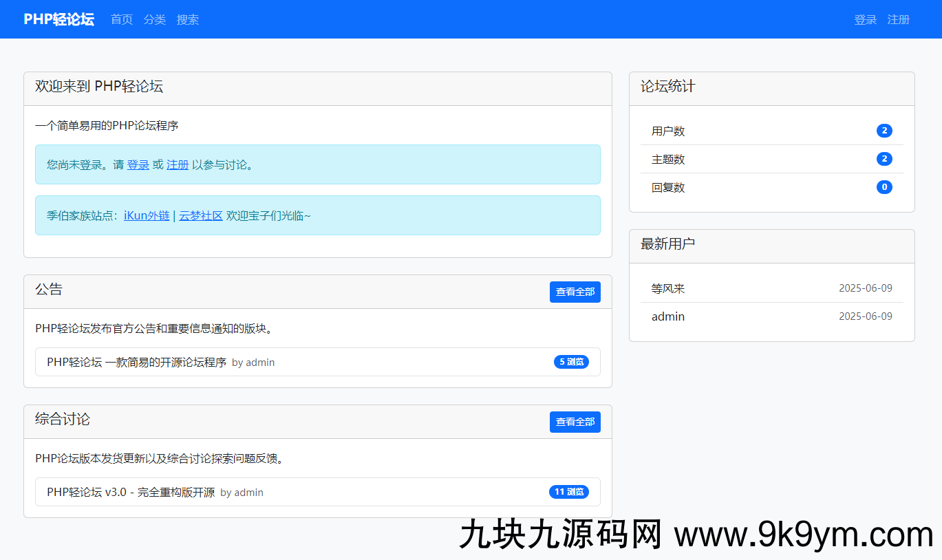Click 登录 in the top navbar

point(866,19)
